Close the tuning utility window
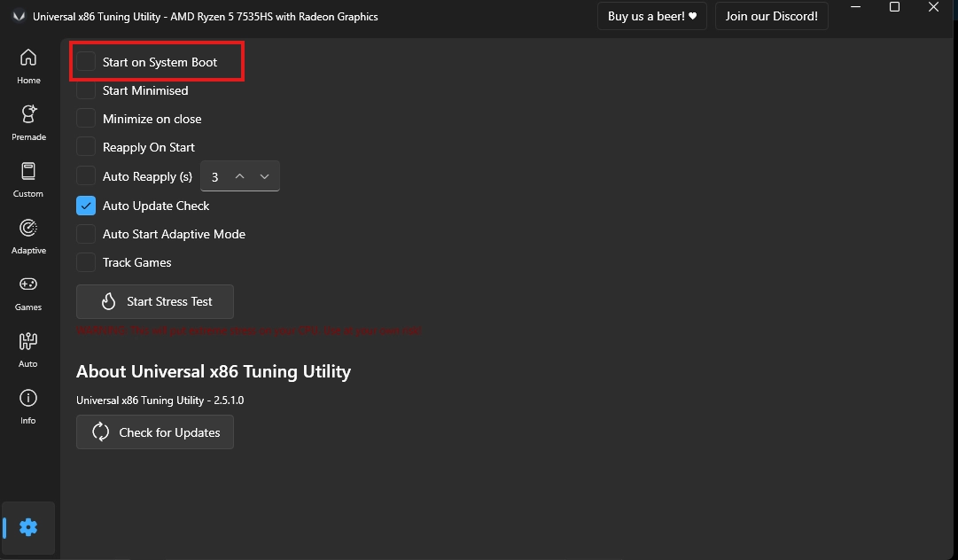Viewport: 958px width, 560px height. pyautogui.click(x=933, y=7)
